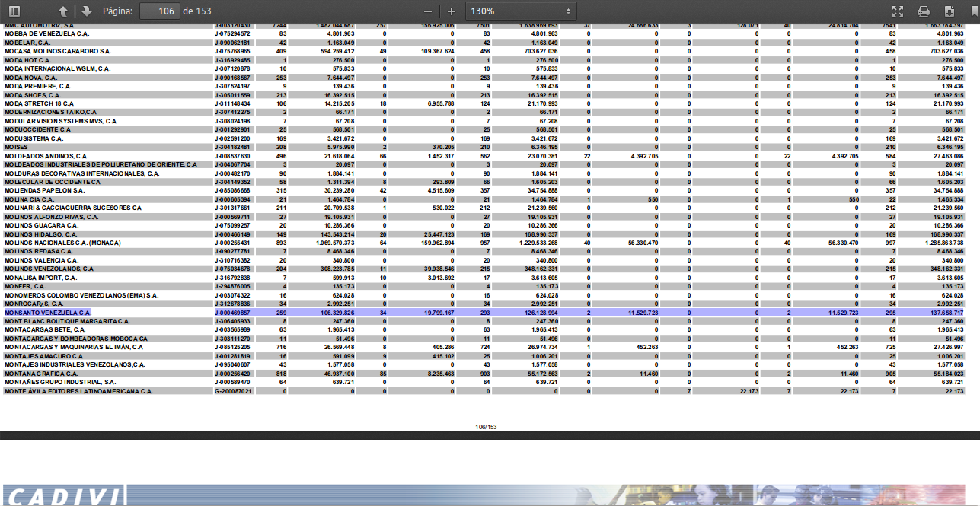
Task: Click MOLDURAS DECORATIVAS INTERNACIONALES, C.A.
Action: (81, 173)
